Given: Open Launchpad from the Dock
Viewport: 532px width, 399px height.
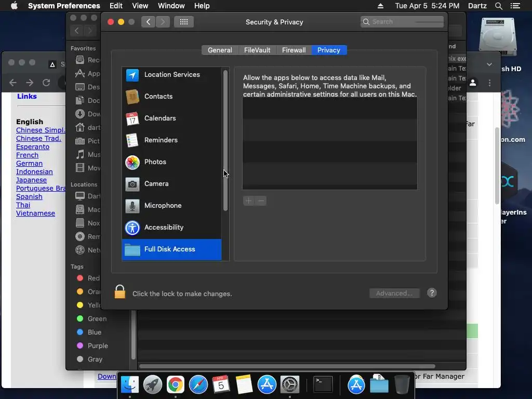Looking at the screenshot, I should point(152,385).
